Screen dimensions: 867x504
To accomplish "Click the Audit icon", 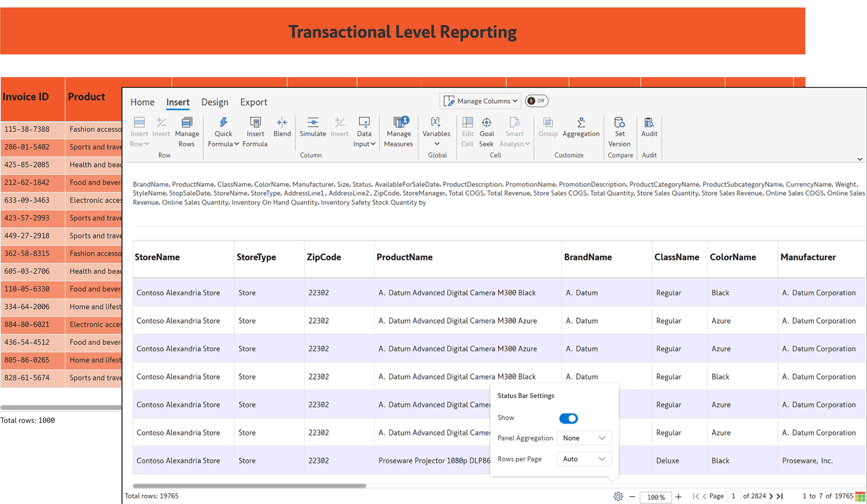I will point(649,123).
